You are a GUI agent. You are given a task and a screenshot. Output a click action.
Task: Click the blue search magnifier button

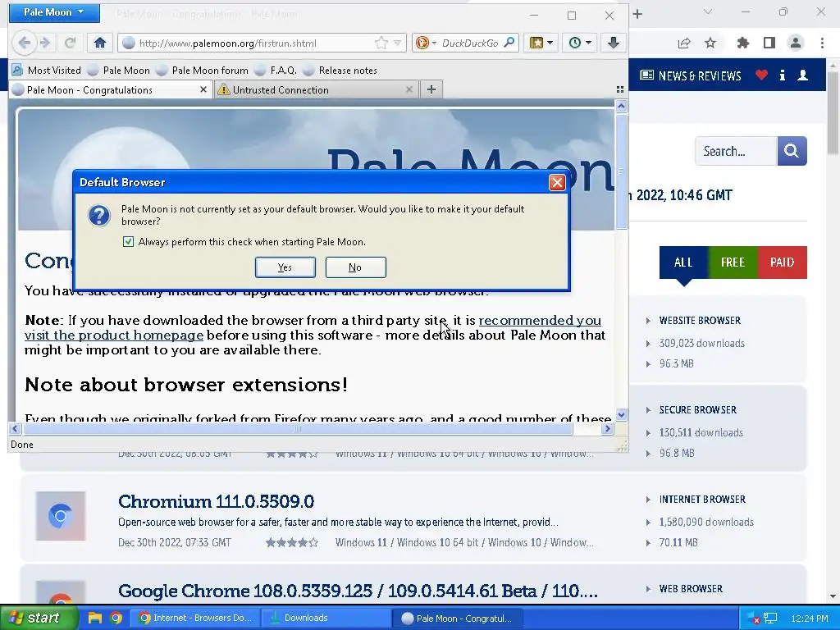tap(792, 151)
